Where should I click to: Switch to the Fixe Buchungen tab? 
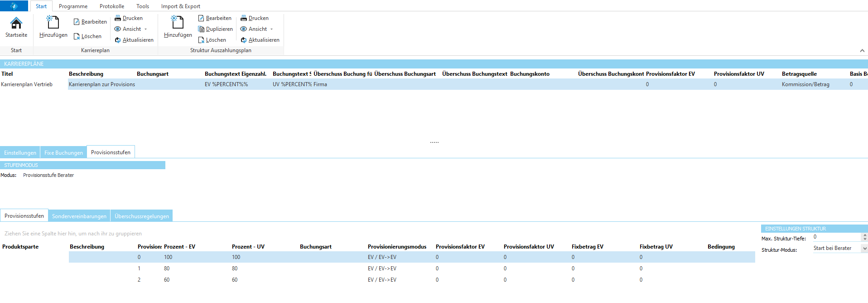tap(63, 153)
